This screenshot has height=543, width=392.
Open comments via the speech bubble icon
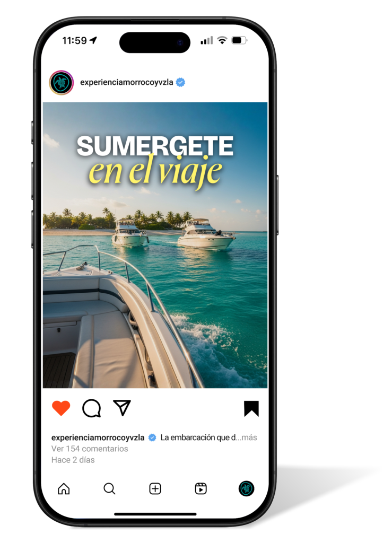pos(91,408)
